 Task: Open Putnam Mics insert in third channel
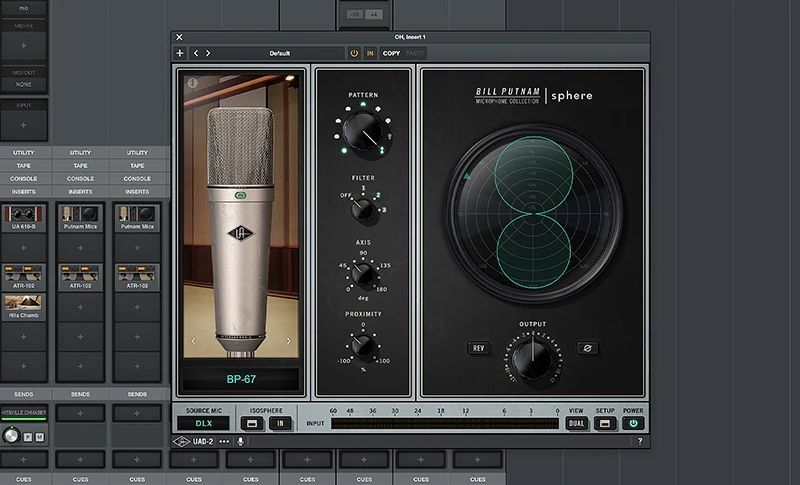tap(137, 218)
